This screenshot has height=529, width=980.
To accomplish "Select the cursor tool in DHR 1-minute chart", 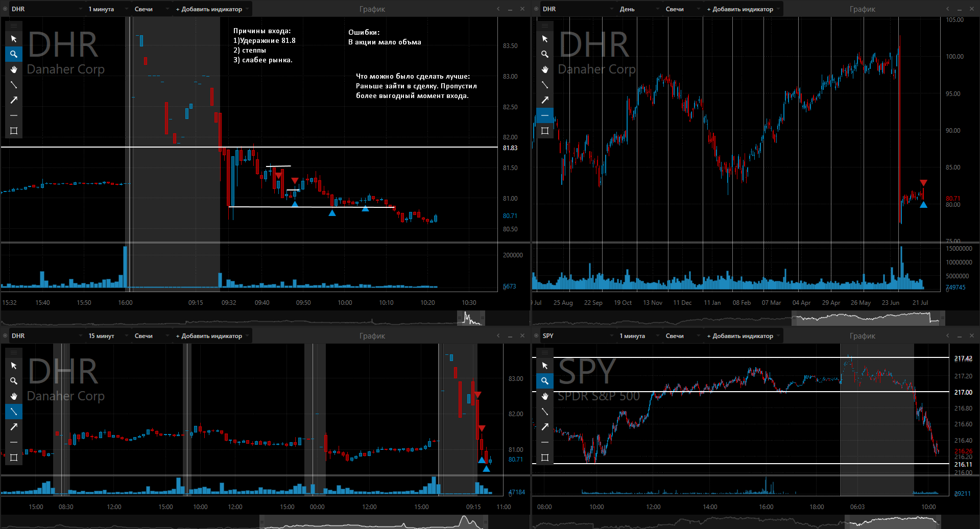I will click(x=14, y=39).
